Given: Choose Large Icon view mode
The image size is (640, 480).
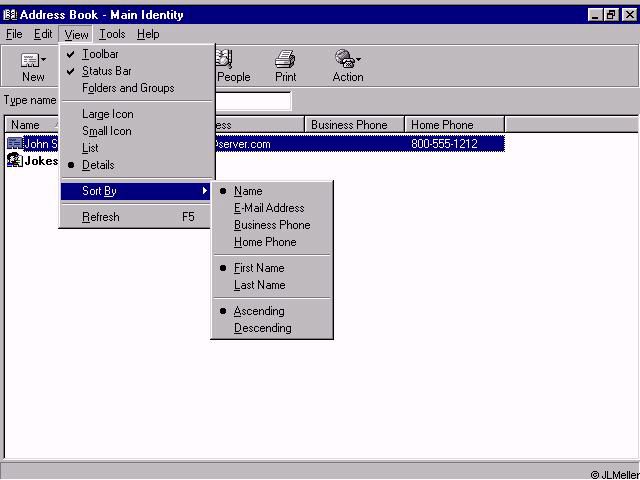Looking at the screenshot, I should 107,114.
